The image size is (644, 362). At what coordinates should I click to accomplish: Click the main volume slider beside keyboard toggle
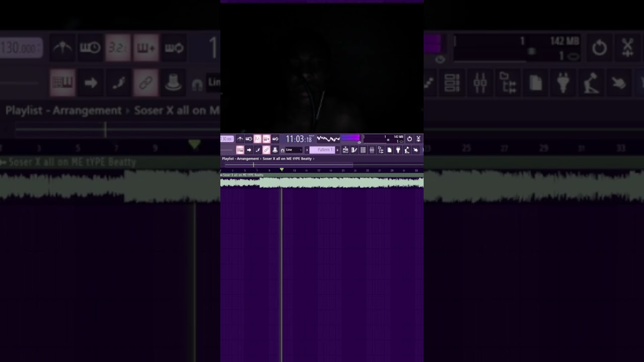point(226,150)
